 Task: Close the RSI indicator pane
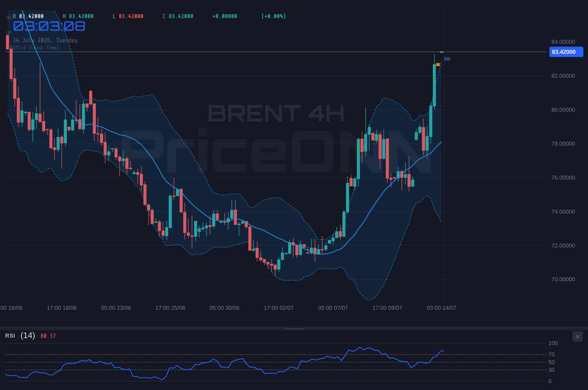pyautogui.click(x=577, y=336)
